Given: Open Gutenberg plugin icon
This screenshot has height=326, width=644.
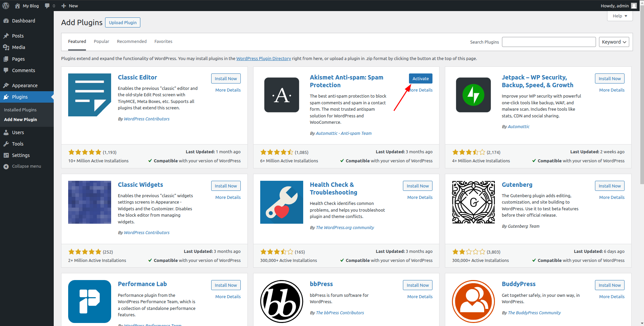Looking at the screenshot, I should 473,202.
